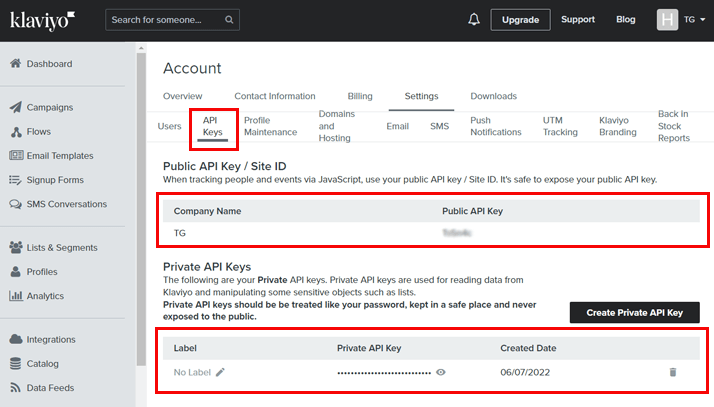Click the Email Templates icon
Screen dimensions: 714x407
[x=16, y=155]
